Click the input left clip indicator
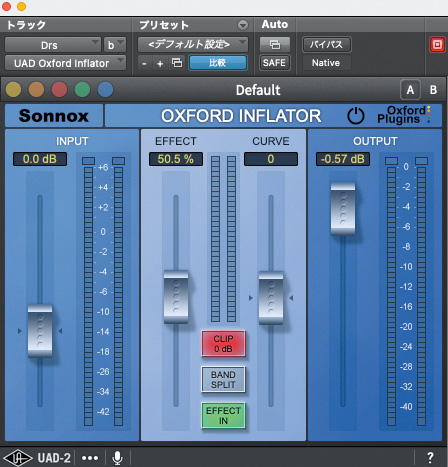The image size is (448, 467). pyautogui.click(x=88, y=161)
